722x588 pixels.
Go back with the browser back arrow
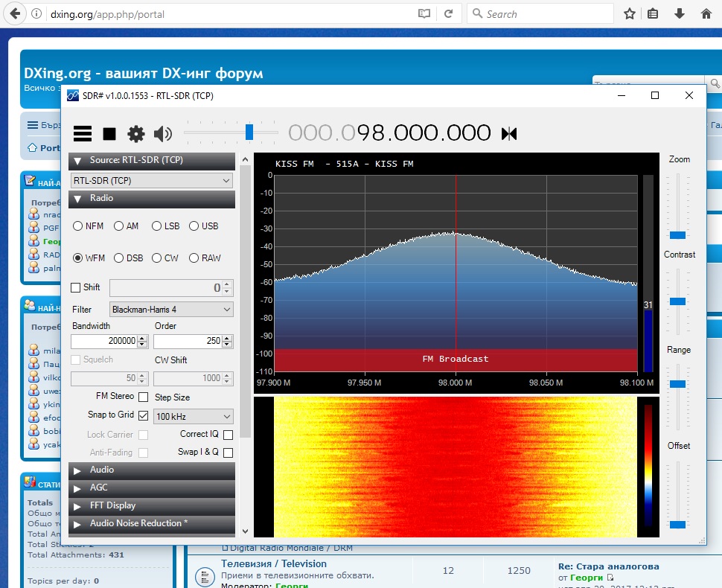15,14
